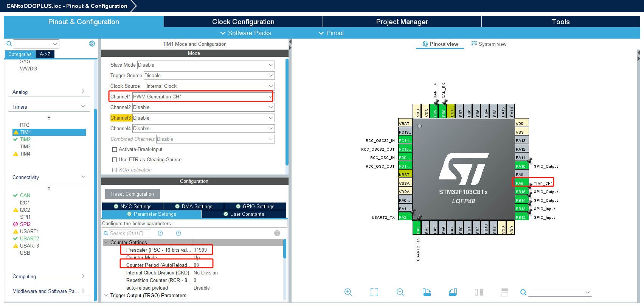Enable Activate-Break-Input checkbox
Viewport: 644px width, 307px height.
tap(115, 150)
